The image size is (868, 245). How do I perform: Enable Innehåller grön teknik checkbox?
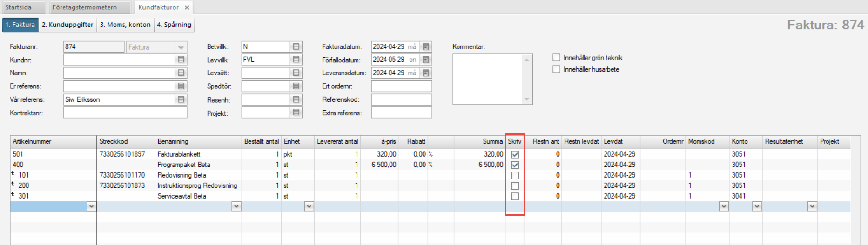click(556, 58)
